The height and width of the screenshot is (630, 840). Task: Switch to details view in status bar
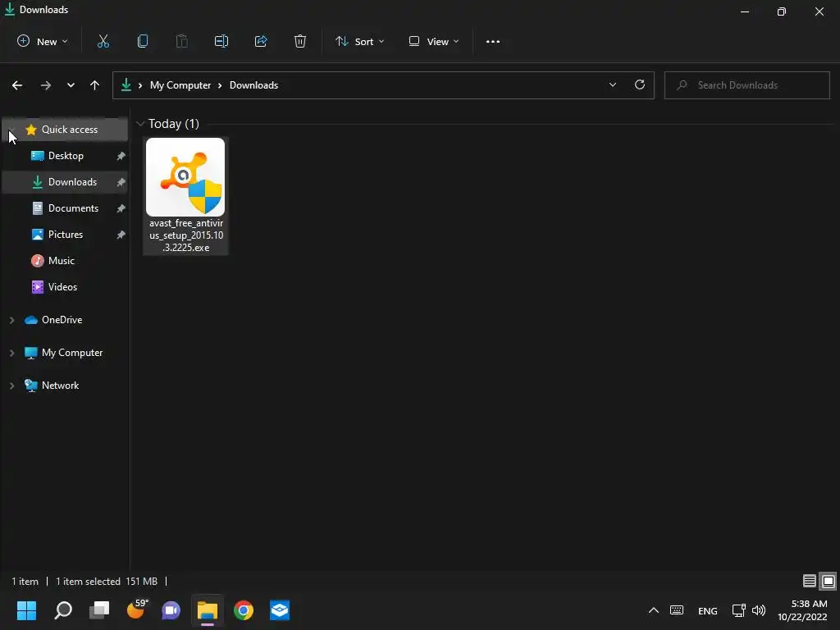[809, 581]
